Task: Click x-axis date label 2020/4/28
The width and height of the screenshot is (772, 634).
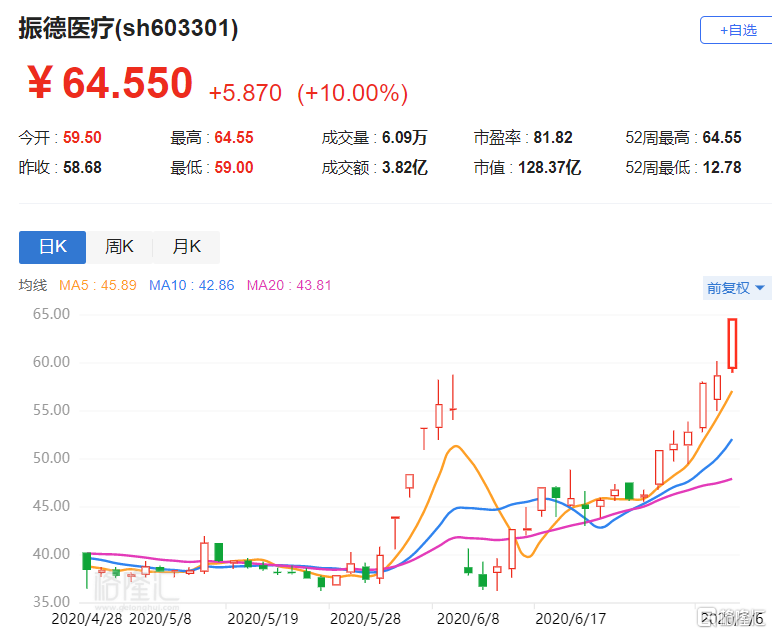Action: [87, 619]
